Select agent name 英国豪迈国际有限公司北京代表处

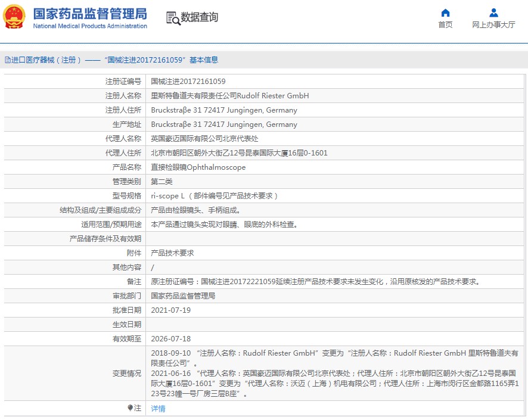tap(205, 139)
